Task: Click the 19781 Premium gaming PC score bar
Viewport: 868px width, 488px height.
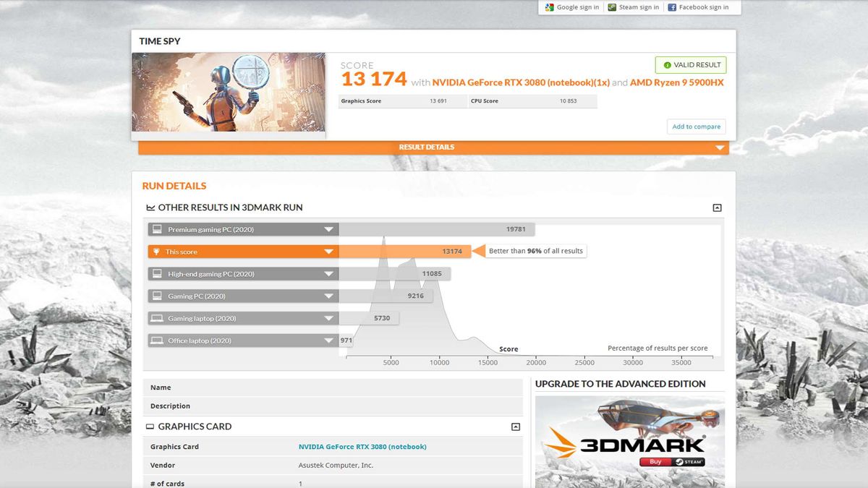Action: click(437, 229)
